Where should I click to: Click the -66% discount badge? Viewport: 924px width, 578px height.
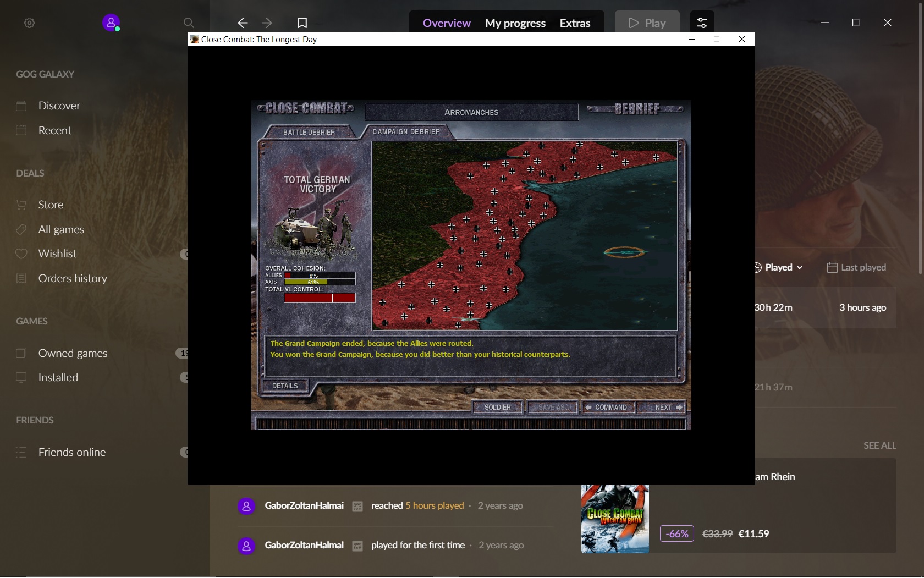[x=677, y=533]
